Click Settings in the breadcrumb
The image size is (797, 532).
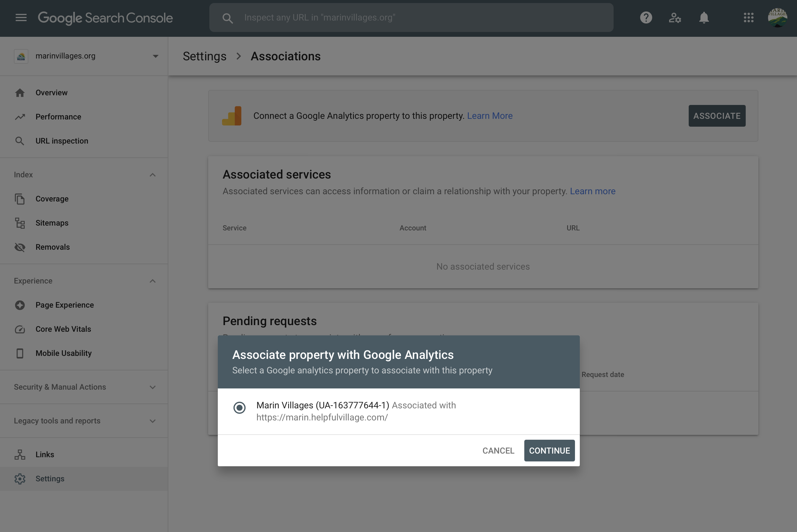(x=205, y=56)
